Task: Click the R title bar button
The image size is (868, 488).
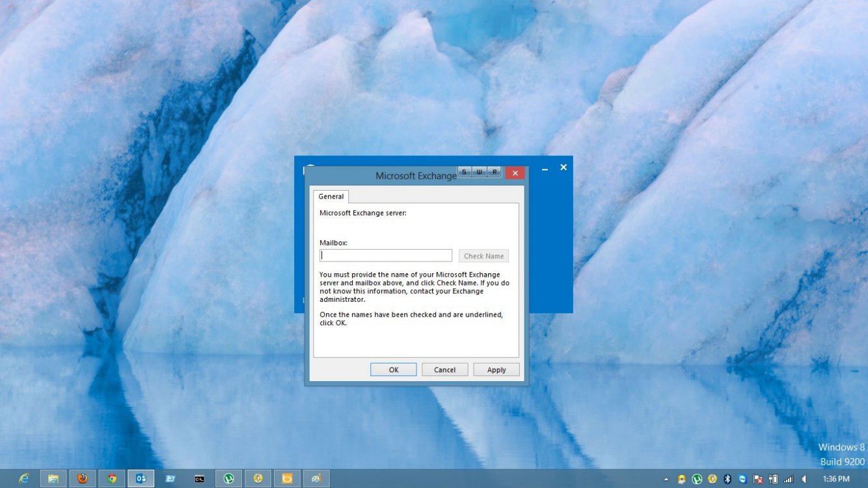Action: 495,172
